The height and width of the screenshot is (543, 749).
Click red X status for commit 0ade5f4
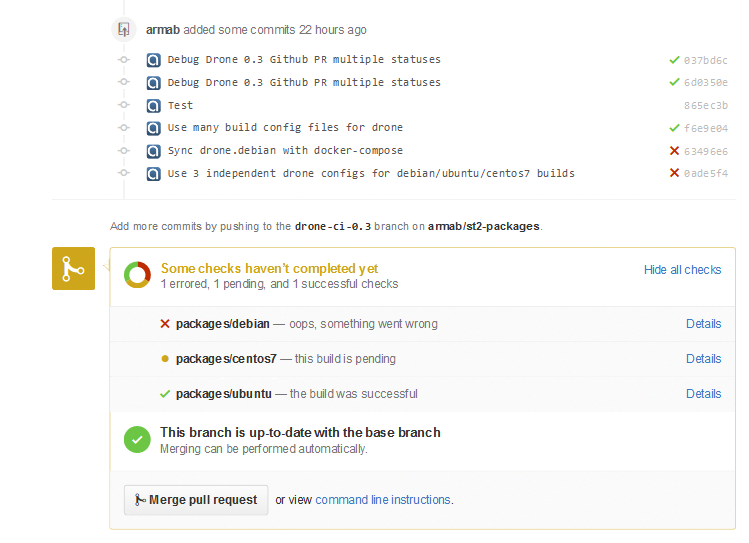pos(674,173)
